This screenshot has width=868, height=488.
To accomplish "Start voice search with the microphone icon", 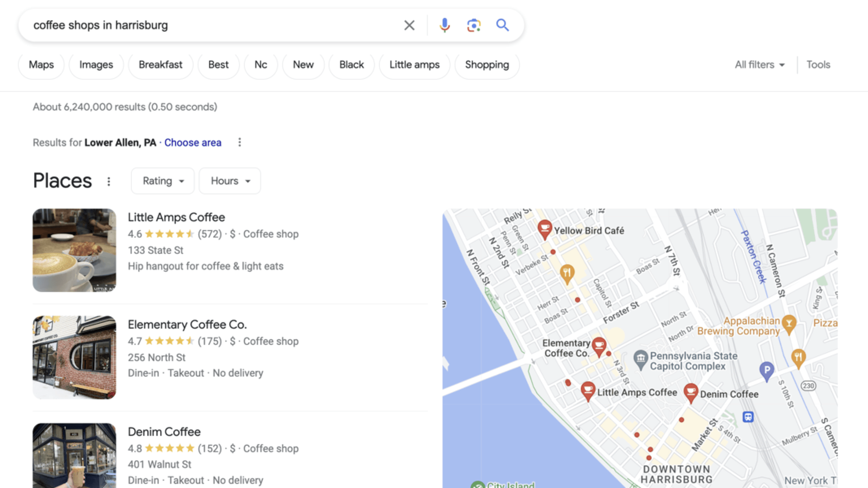I will [x=445, y=25].
